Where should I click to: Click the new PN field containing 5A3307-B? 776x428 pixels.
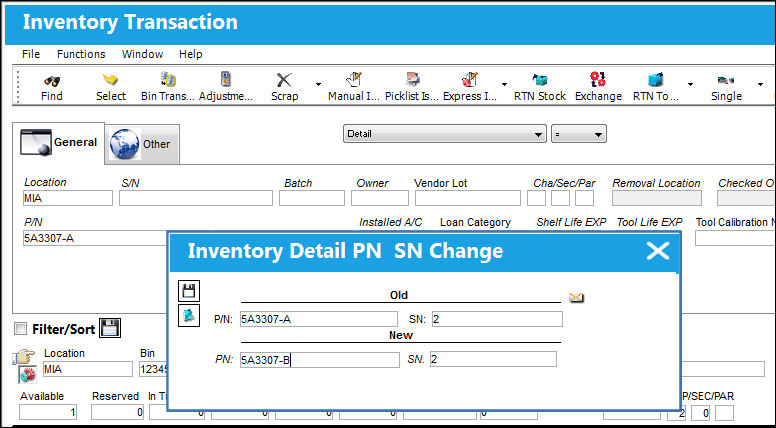click(x=320, y=360)
